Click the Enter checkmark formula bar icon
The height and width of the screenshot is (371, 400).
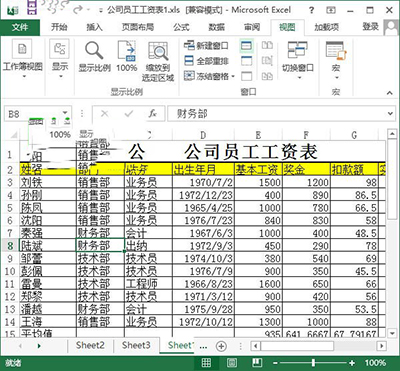128,114
